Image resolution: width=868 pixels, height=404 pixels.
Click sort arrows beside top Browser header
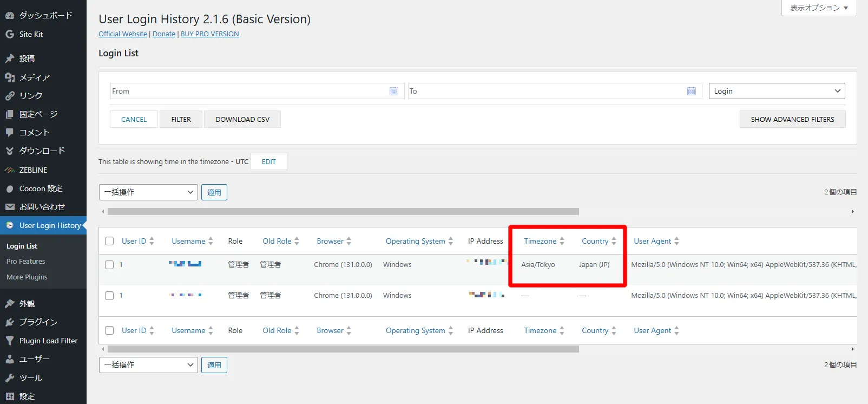[348, 241]
